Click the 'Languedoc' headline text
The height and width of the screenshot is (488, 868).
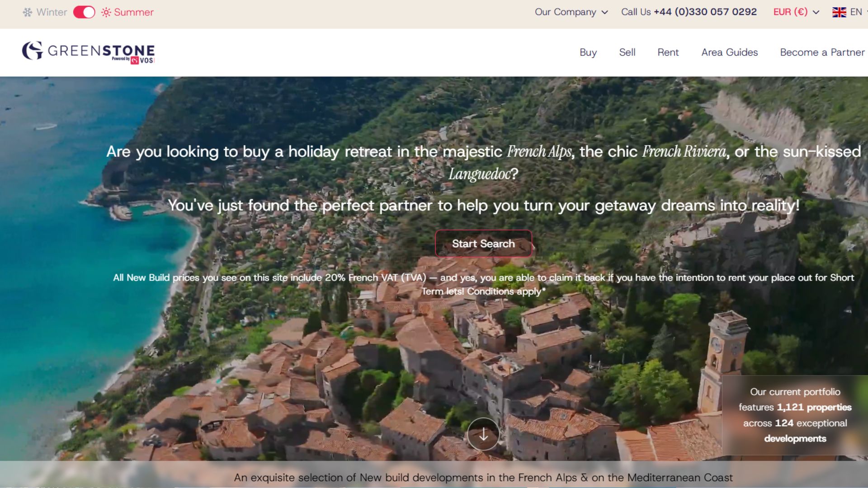coord(480,174)
